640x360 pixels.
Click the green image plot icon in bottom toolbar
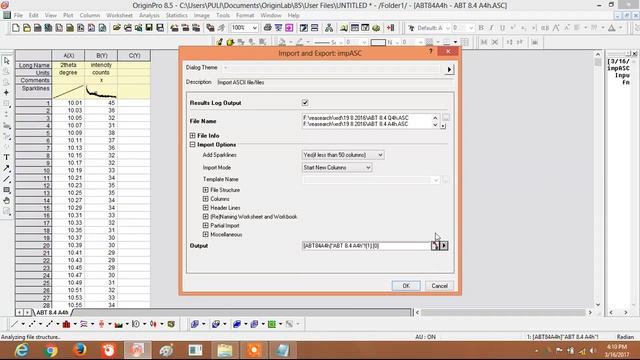click(x=271, y=324)
